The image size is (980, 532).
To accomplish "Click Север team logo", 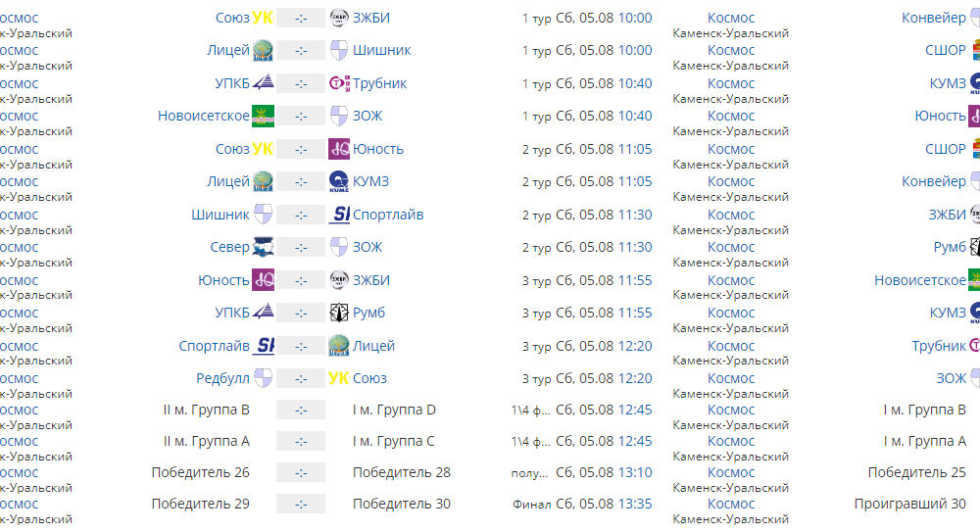I will pyautogui.click(x=263, y=248).
